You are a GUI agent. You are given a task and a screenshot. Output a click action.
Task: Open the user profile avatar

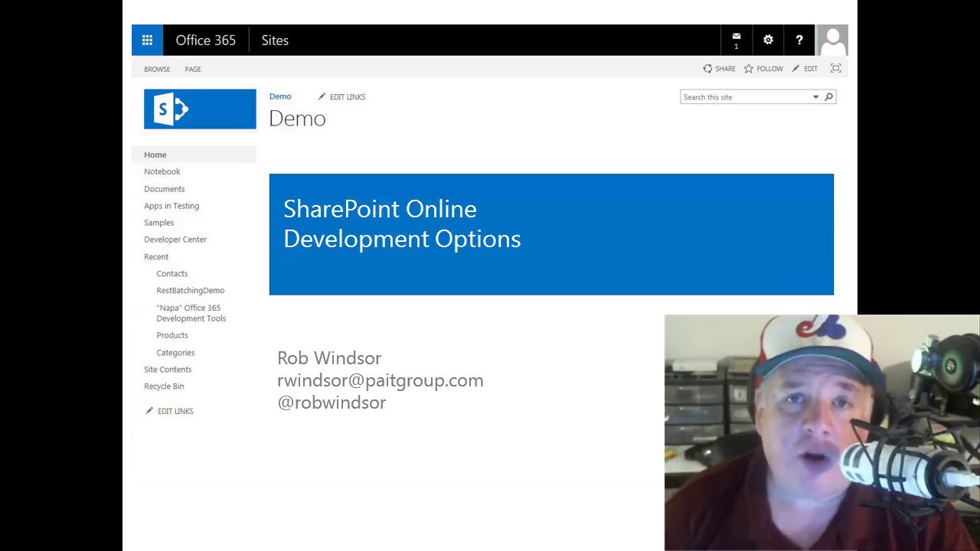[832, 41]
